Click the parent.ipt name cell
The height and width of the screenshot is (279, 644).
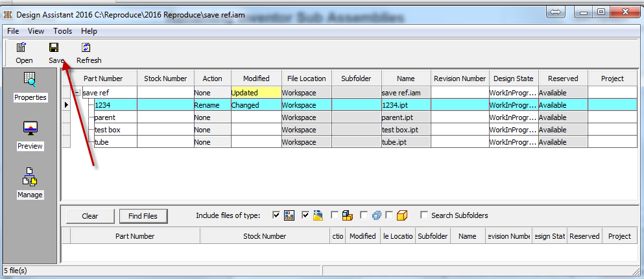pyautogui.click(x=406, y=117)
